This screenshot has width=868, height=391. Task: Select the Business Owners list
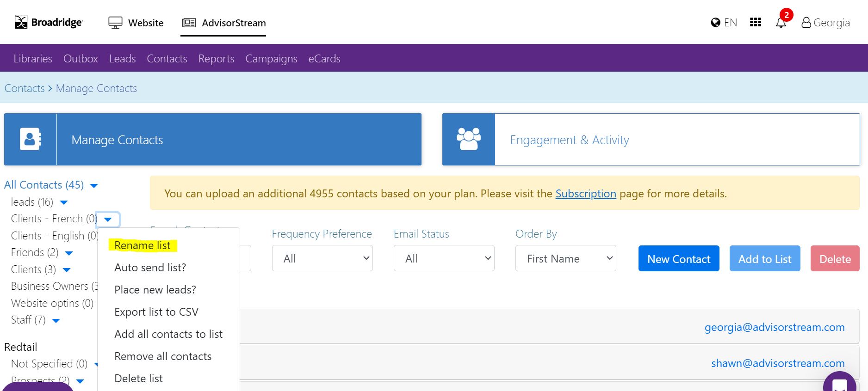(54, 286)
